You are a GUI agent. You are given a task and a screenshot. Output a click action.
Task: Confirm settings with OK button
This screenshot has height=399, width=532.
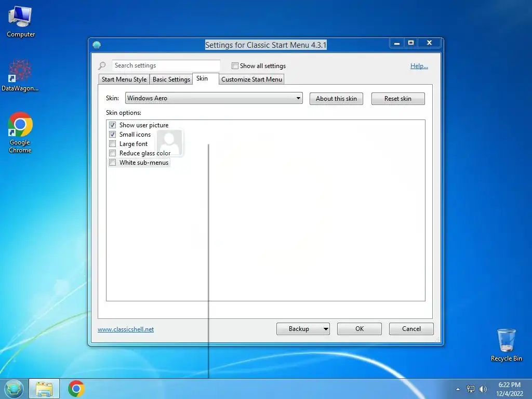point(360,329)
